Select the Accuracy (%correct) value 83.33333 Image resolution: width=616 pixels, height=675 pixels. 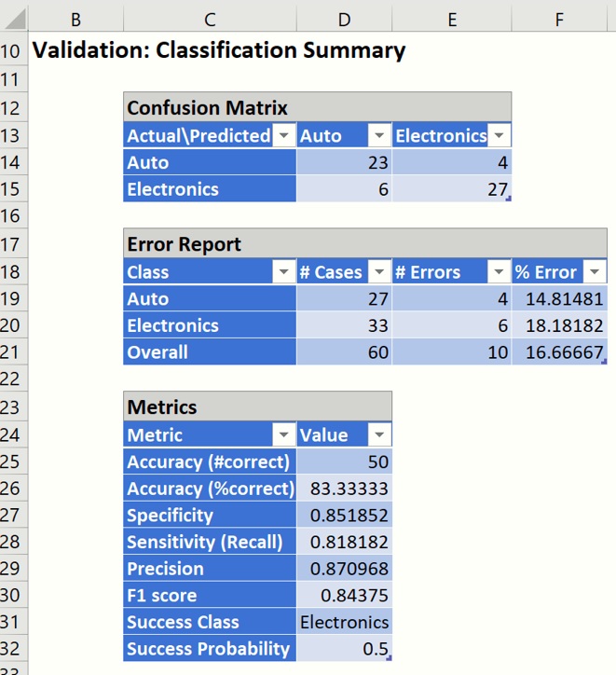point(345,489)
